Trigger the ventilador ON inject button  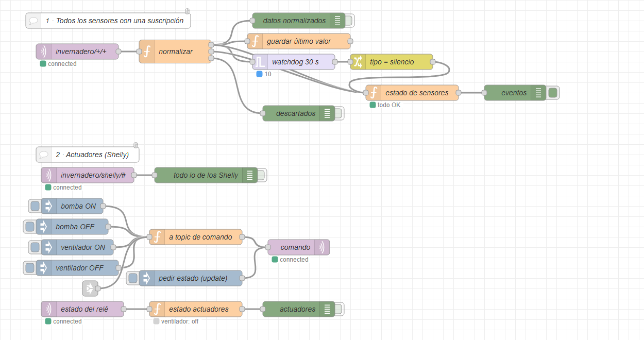(35, 247)
